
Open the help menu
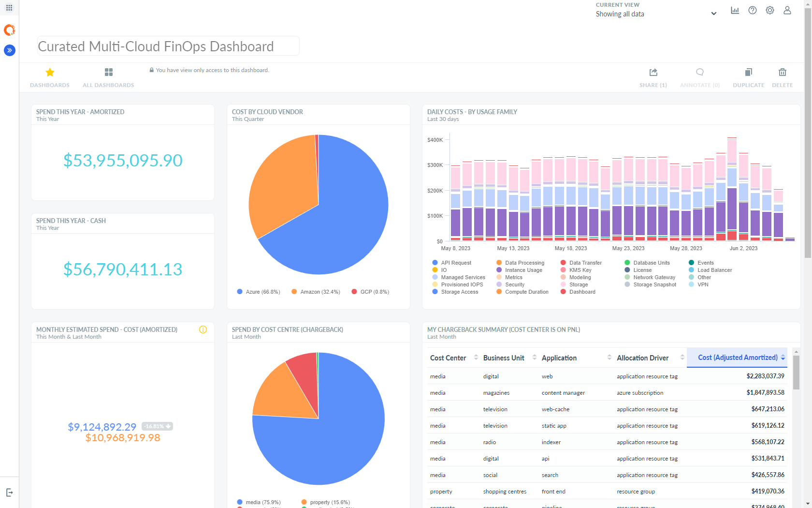click(x=752, y=10)
